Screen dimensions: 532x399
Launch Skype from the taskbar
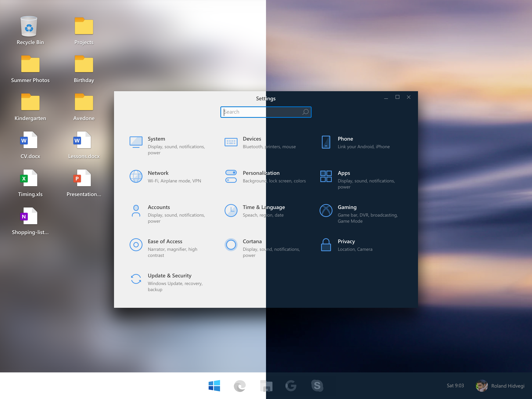pos(317,386)
